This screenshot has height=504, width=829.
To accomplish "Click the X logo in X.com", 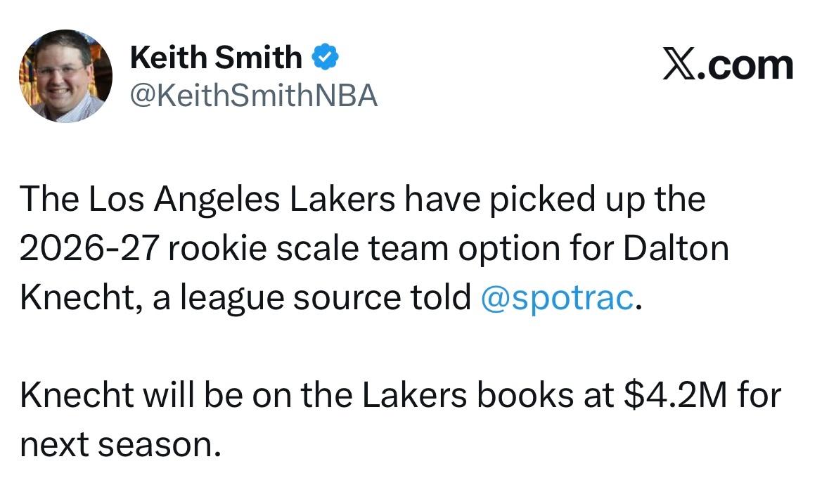I will tap(679, 65).
